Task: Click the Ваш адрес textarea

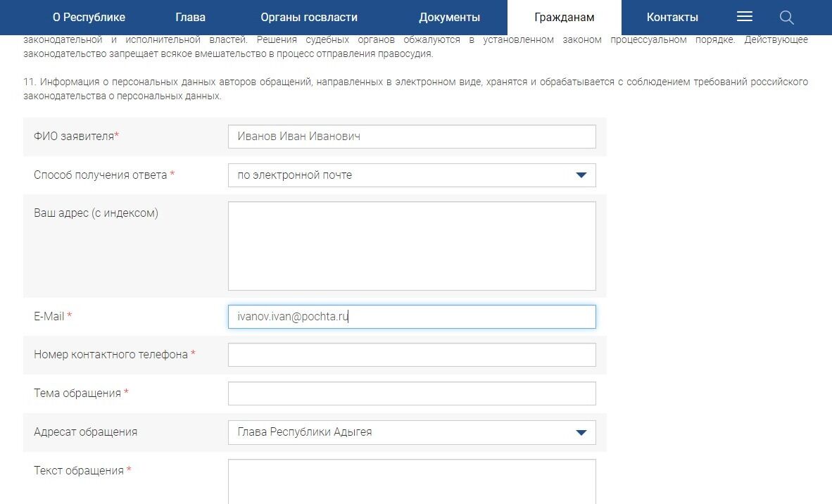Action: (412, 246)
